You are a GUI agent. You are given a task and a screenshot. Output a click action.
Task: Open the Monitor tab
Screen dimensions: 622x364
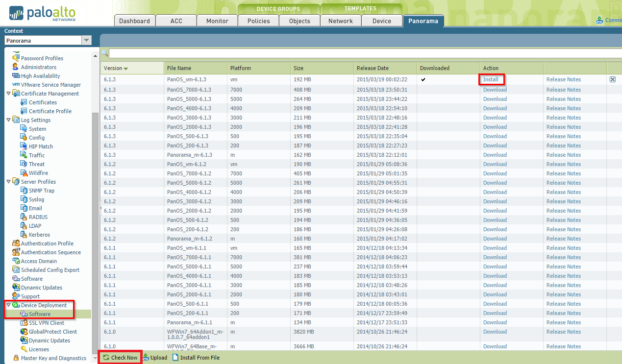(217, 21)
